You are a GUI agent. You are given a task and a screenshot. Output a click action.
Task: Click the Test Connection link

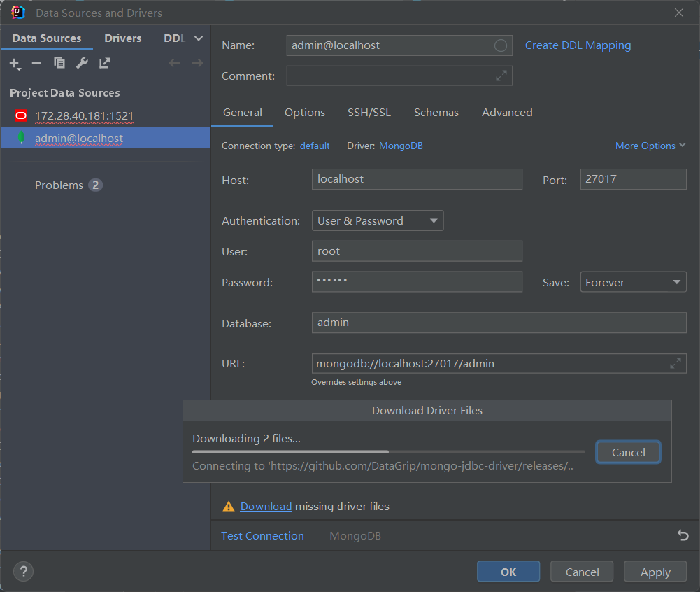[262, 536]
